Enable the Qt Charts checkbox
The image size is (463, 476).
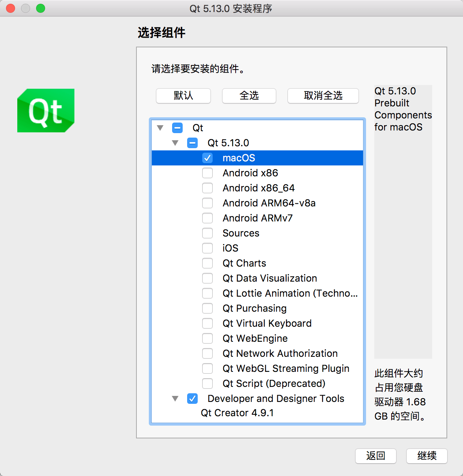[207, 263]
